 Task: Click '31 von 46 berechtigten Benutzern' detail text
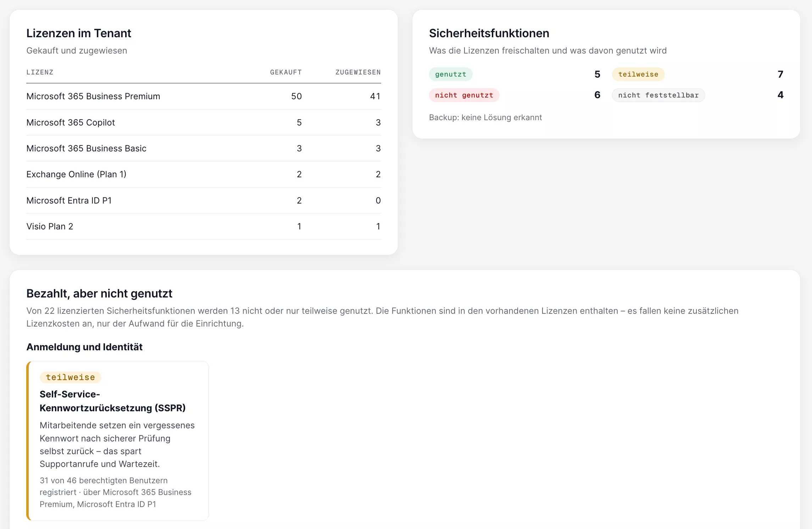point(104,481)
